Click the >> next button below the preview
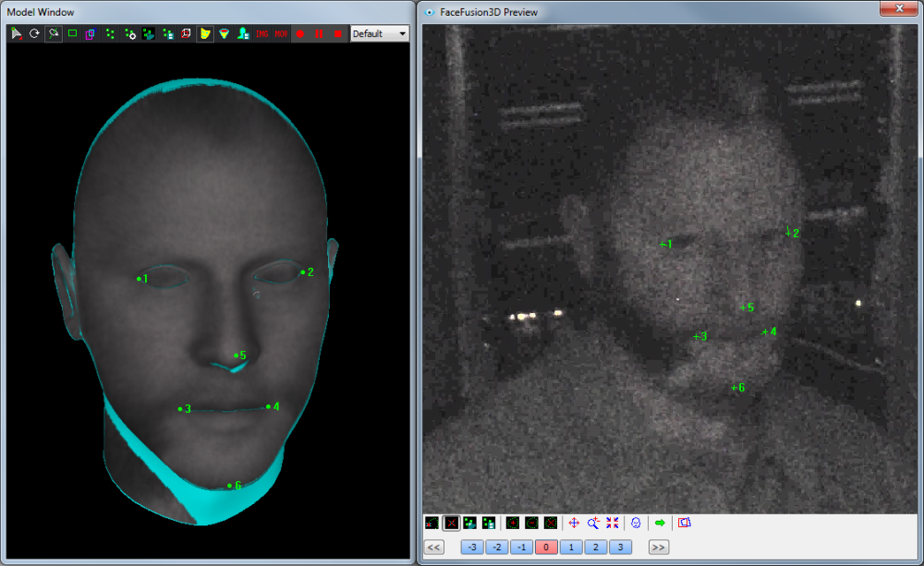 click(657, 547)
